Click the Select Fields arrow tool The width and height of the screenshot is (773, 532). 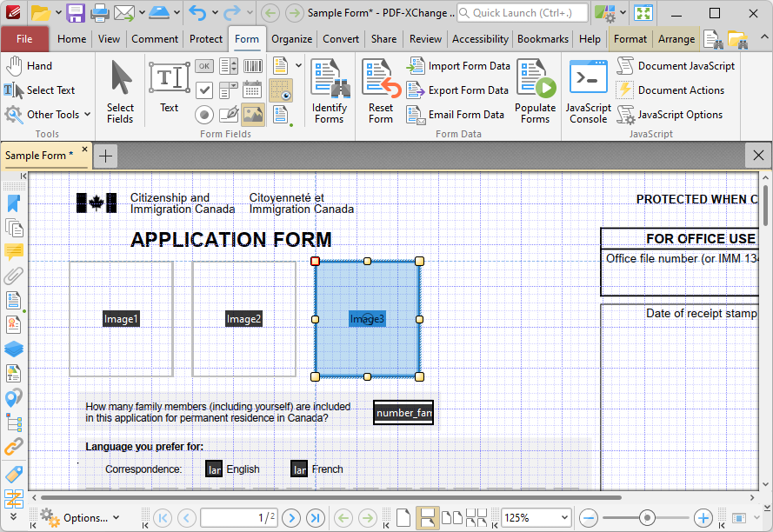point(120,91)
